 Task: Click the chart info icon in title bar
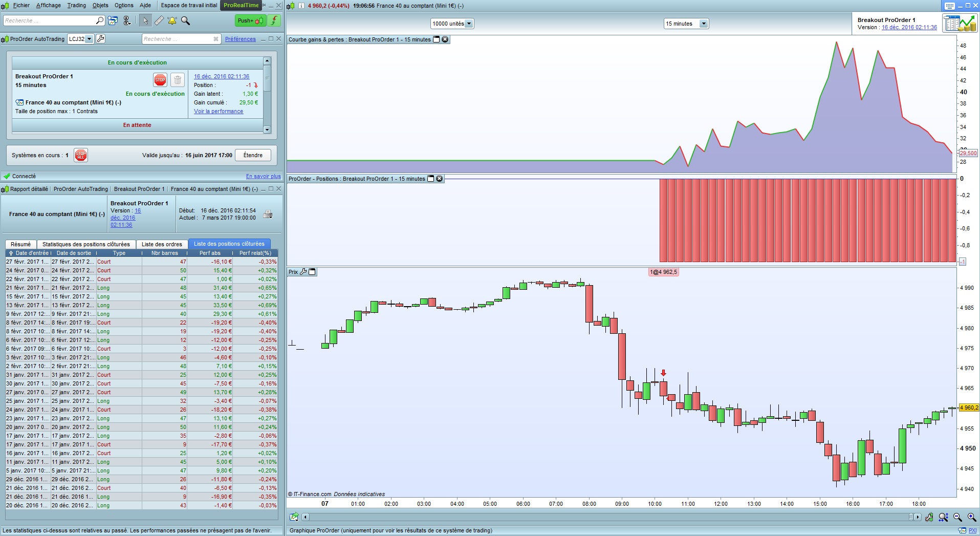301,6
